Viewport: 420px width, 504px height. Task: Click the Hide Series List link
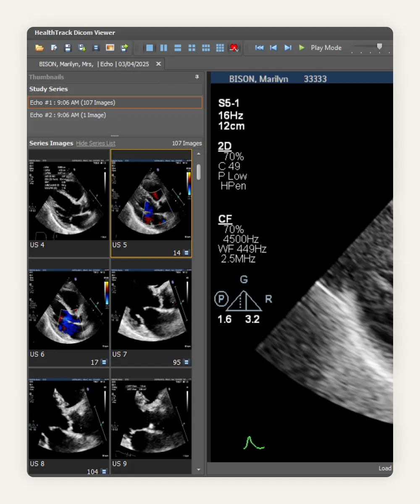coord(96,143)
